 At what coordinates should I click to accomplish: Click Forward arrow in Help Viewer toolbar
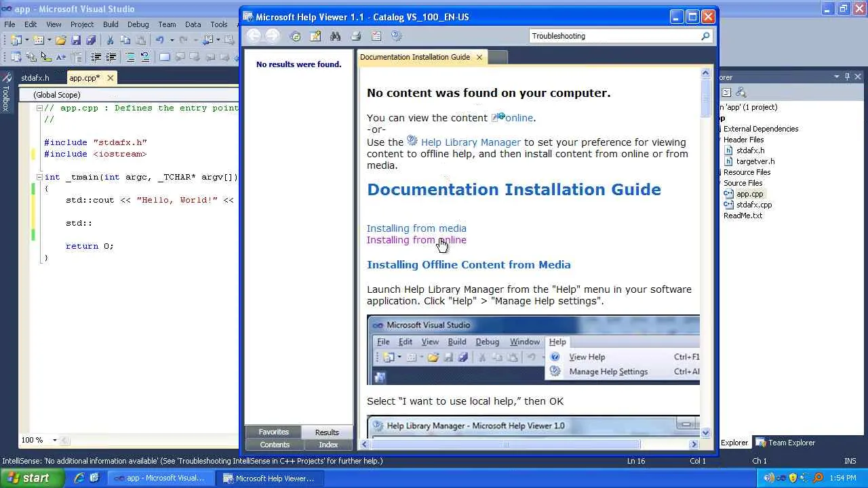point(272,36)
